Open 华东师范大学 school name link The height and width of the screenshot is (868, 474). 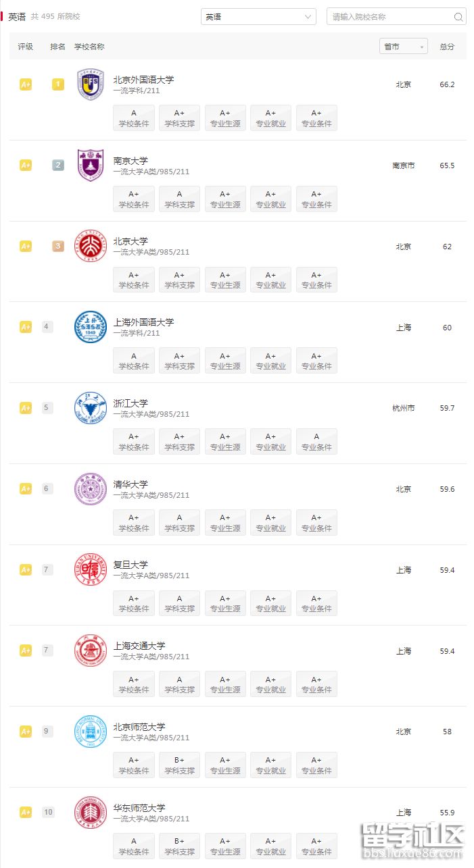click(x=139, y=808)
